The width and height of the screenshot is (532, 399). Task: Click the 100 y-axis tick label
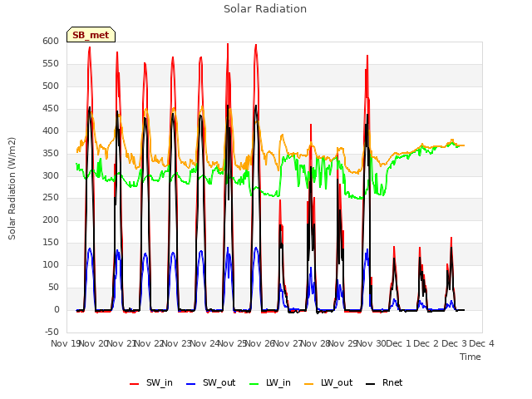(x=51, y=264)
